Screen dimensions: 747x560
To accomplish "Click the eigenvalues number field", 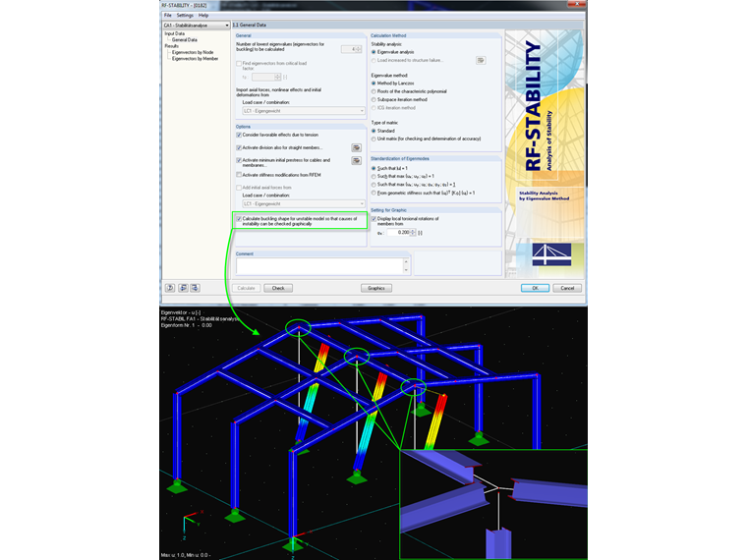I will coord(348,49).
